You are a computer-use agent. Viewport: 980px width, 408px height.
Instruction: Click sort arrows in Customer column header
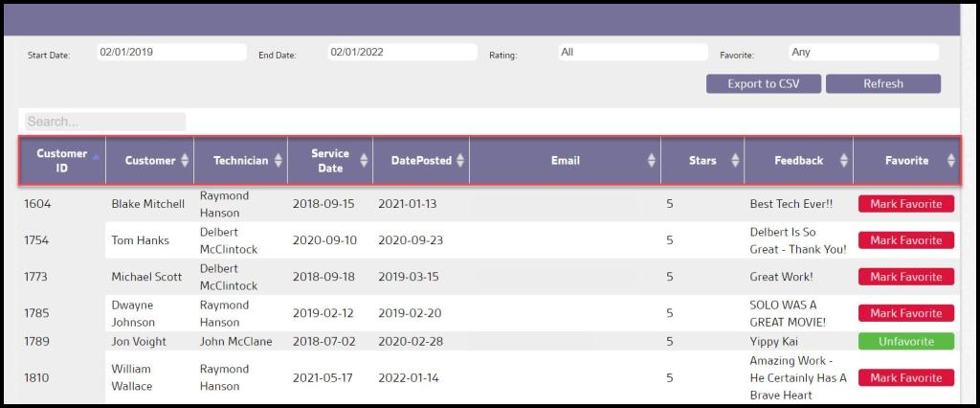pyautogui.click(x=185, y=161)
